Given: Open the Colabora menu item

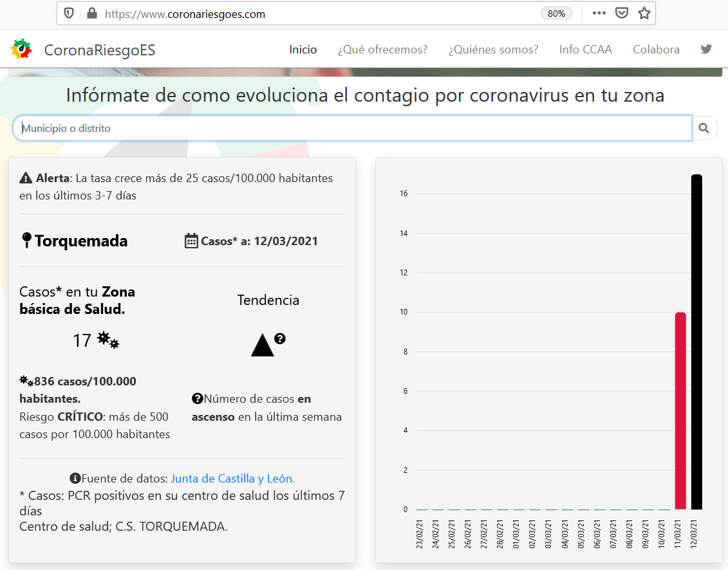Looking at the screenshot, I should click(x=656, y=49).
